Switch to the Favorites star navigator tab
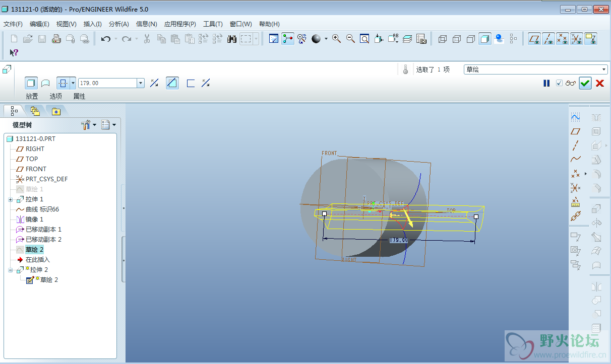Viewport: 611px width, 364px height. pos(56,111)
